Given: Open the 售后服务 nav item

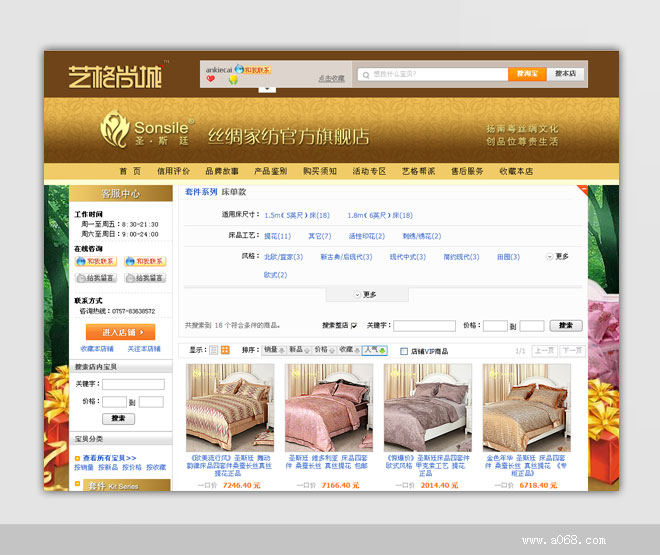Looking at the screenshot, I should point(467,171).
